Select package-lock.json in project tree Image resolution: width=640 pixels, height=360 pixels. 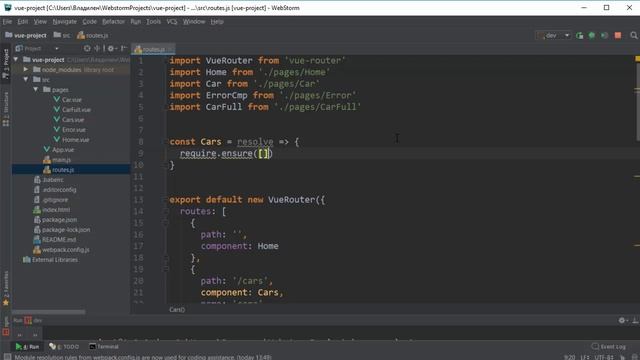click(x=62, y=229)
